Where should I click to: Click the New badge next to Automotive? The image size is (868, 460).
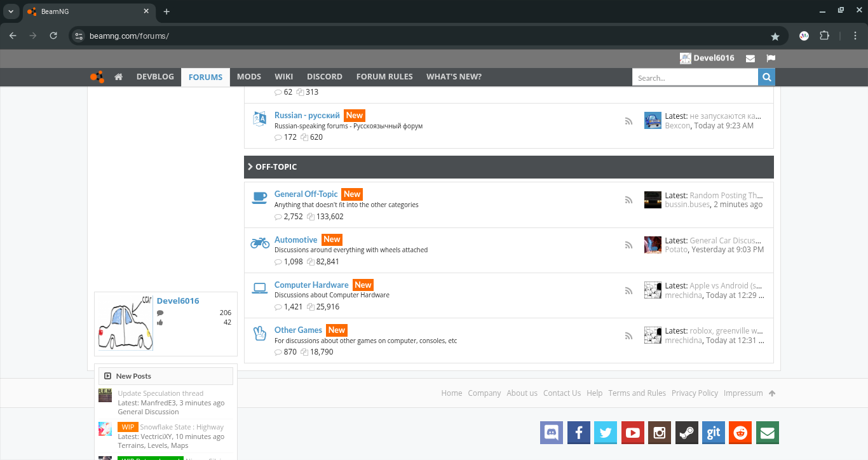pyautogui.click(x=332, y=240)
